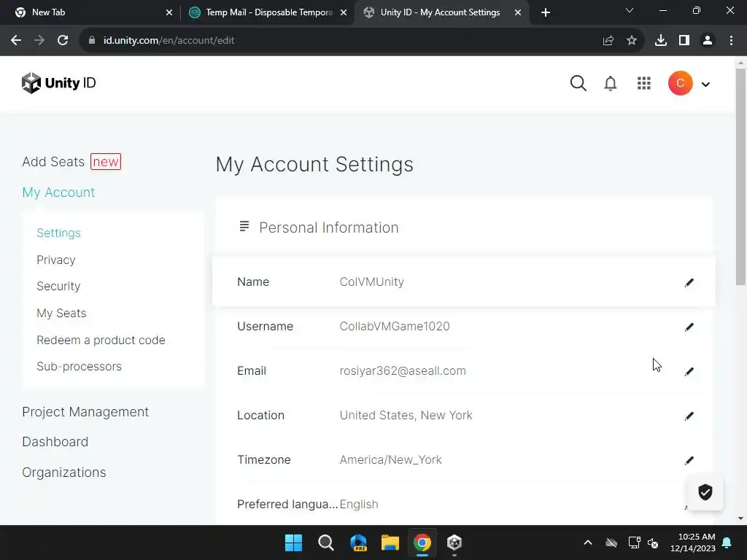This screenshot has width=747, height=560.
Task: Click the shield badge icon
Action: point(705,492)
